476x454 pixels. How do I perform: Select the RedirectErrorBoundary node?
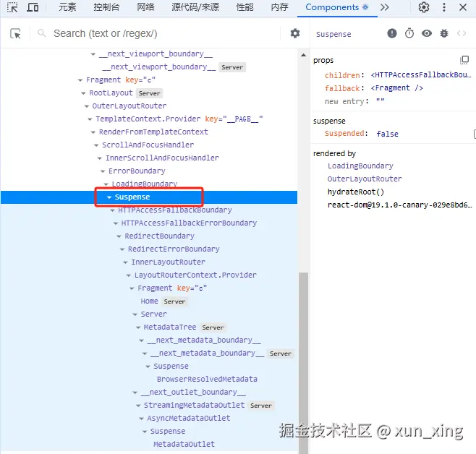174,249
